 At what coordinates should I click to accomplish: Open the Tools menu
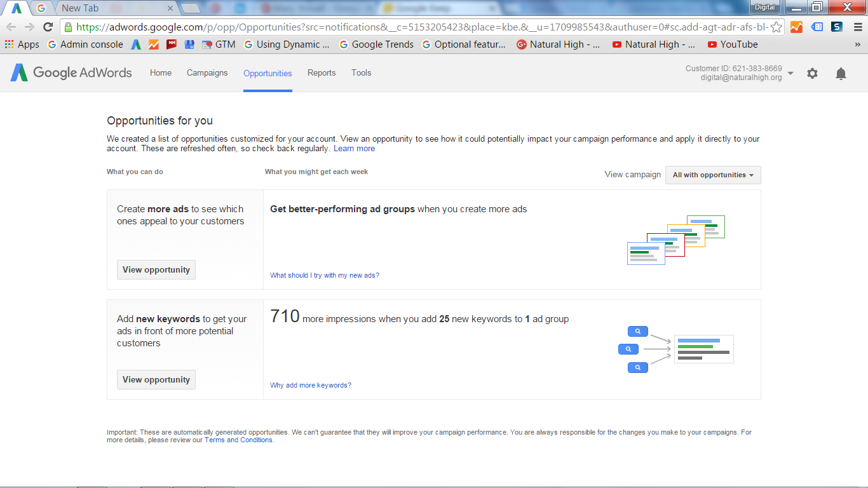pos(361,73)
